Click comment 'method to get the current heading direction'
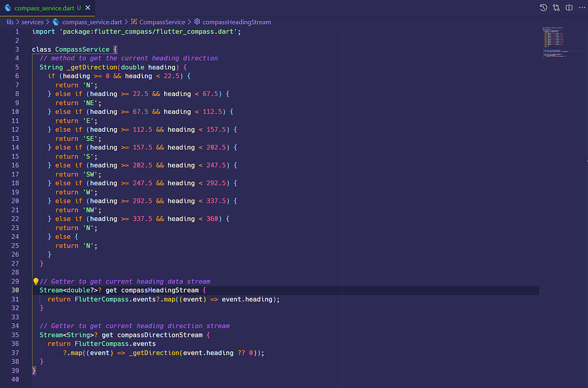The width and height of the screenshot is (588, 388). point(129,58)
